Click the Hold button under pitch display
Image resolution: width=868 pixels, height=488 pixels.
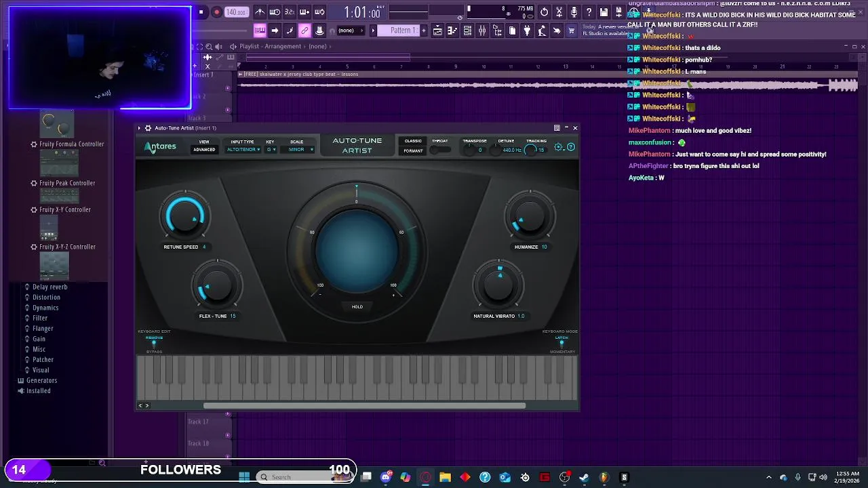[357, 306]
